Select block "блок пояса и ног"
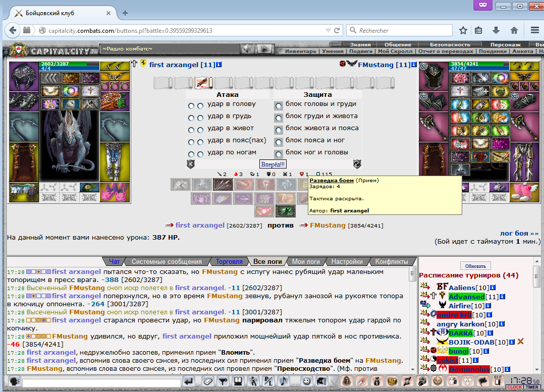 tap(278, 142)
